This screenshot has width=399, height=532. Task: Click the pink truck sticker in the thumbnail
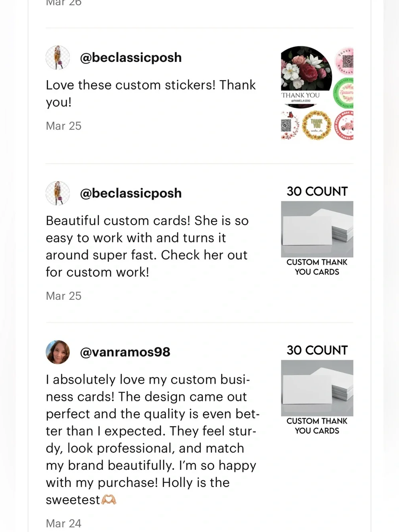click(344, 125)
